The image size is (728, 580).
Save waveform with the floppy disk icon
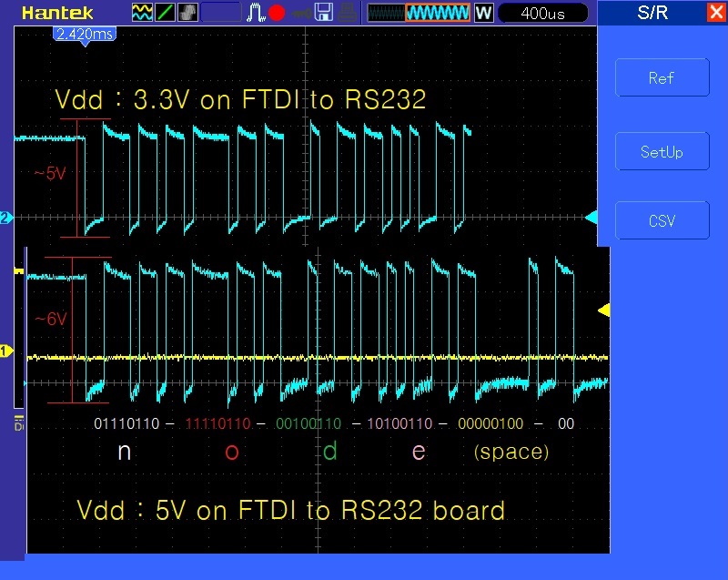(x=324, y=13)
